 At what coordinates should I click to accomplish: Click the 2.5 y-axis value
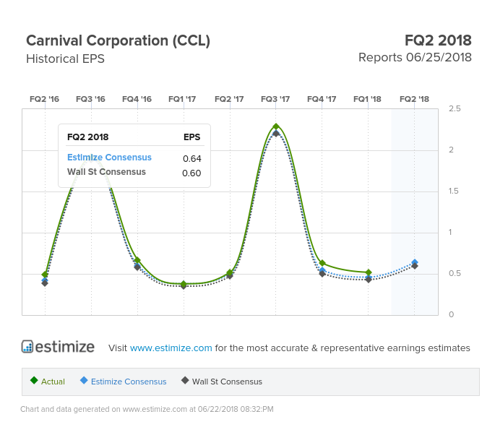[455, 108]
